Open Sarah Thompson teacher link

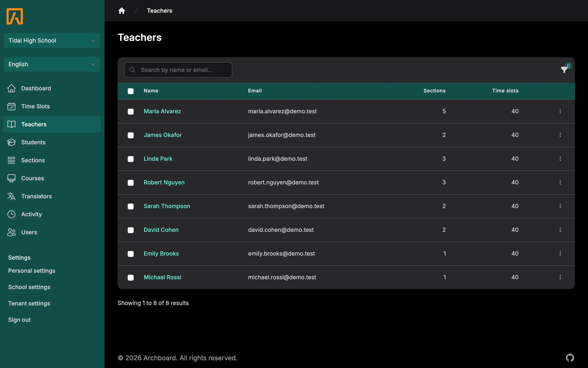[x=167, y=206]
